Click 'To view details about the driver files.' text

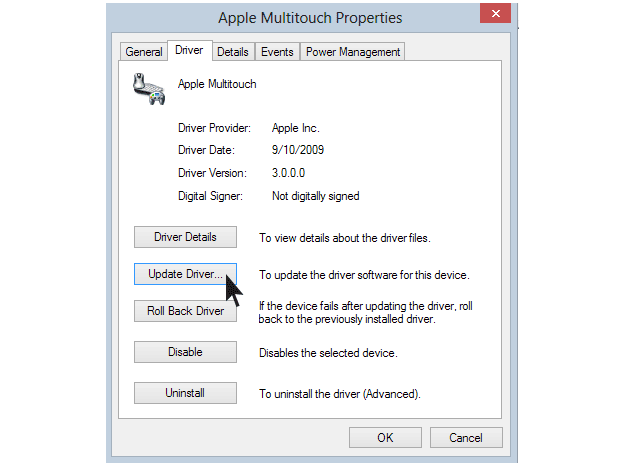point(345,238)
